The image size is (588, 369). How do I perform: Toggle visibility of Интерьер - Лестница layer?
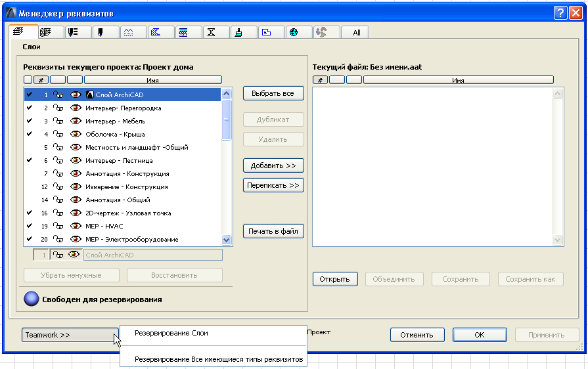[x=76, y=160]
